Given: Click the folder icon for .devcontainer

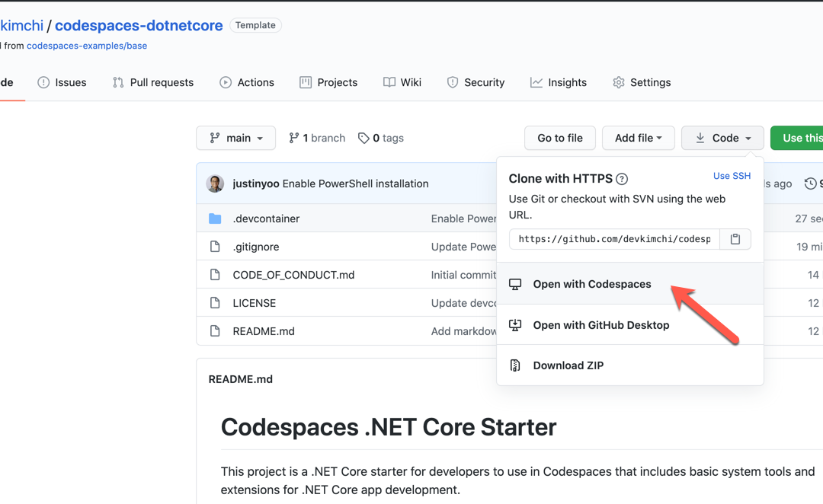Looking at the screenshot, I should click(215, 219).
